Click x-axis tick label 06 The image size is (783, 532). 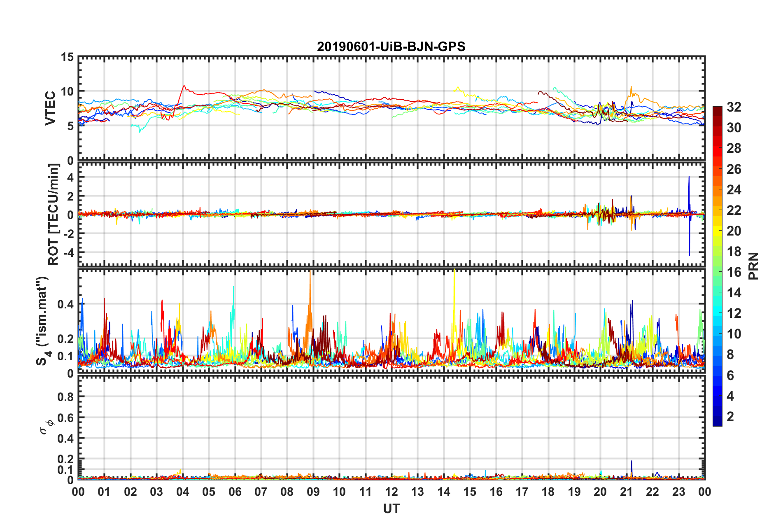click(x=235, y=492)
